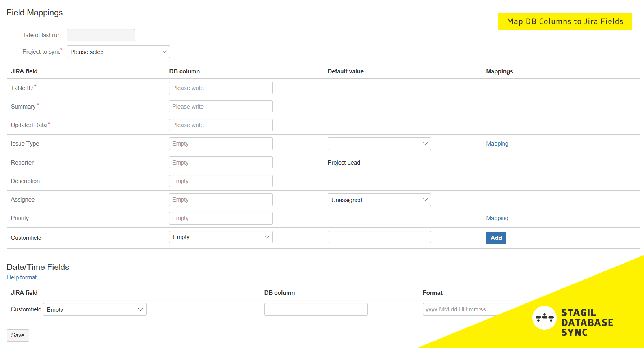Click the Description DB column input
644x348 pixels.
221,181
